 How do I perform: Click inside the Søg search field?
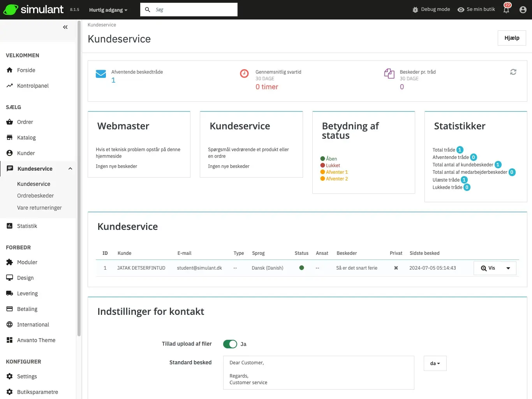point(191,9)
